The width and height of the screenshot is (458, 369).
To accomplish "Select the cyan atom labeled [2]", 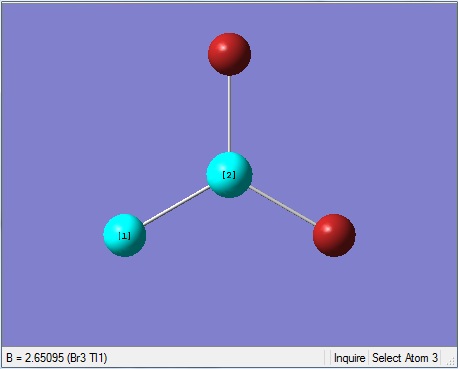I will click(x=229, y=175).
